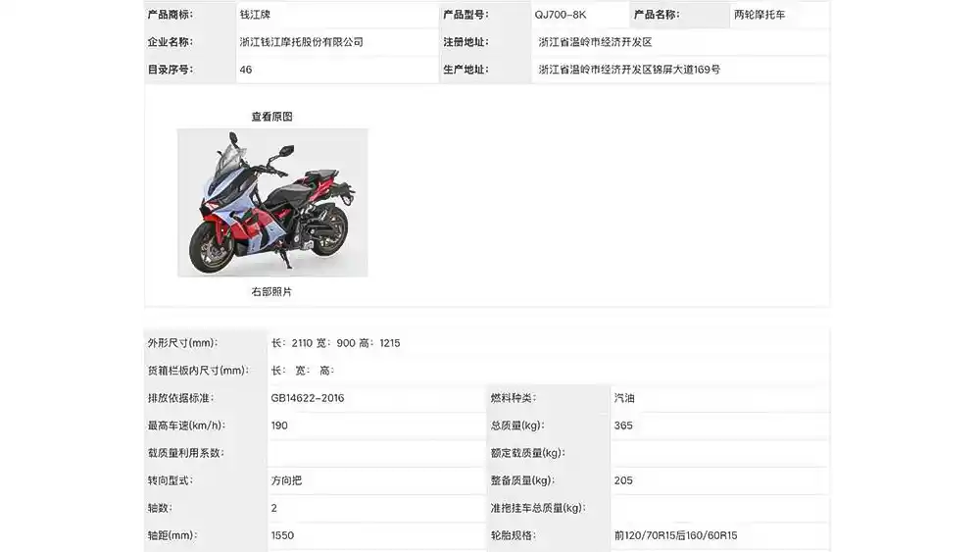Screen dimensions: 980x552
Task: Select curb weight value 205
Action: tap(623, 480)
